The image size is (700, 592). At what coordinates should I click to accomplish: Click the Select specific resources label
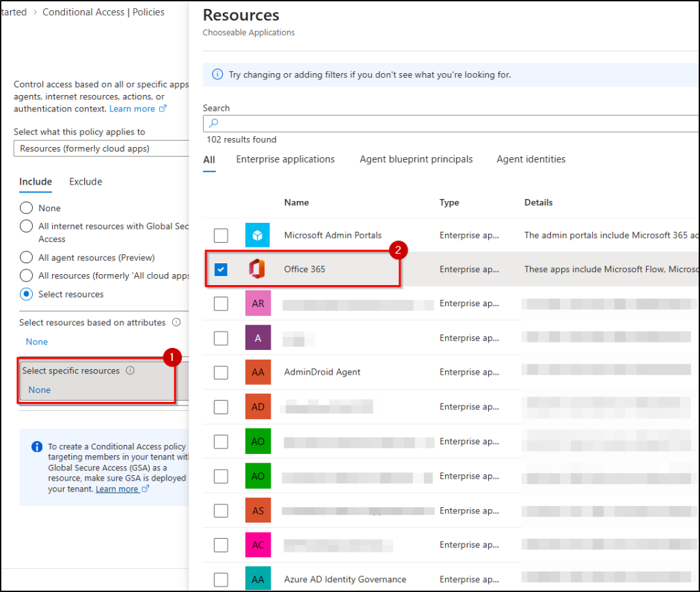pos(71,371)
